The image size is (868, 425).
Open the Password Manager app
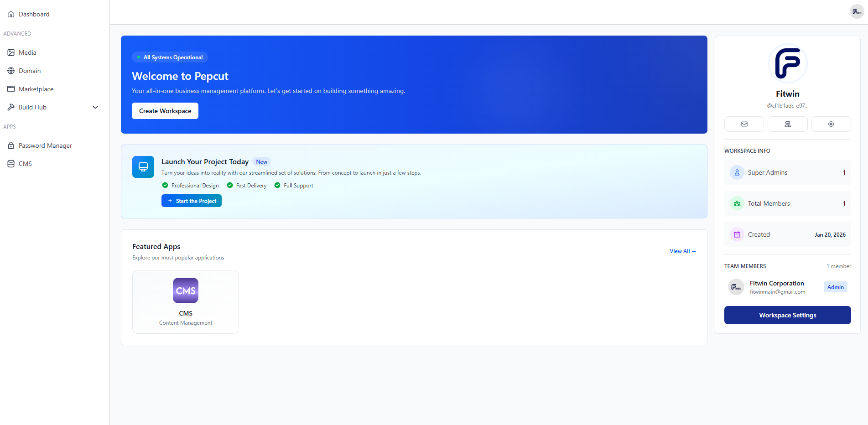pyautogui.click(x=46, y=145)
